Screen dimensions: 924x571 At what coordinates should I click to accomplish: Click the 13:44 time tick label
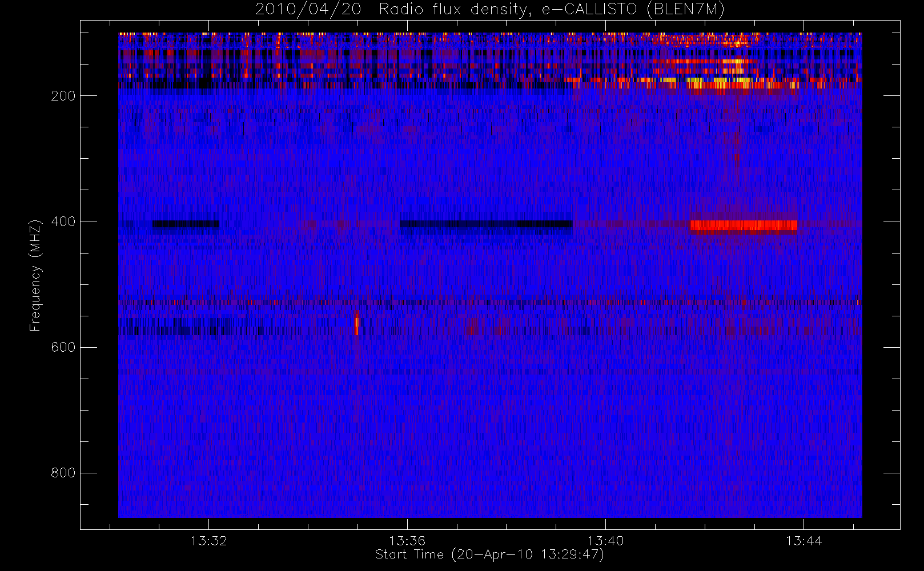pos(804,541)
